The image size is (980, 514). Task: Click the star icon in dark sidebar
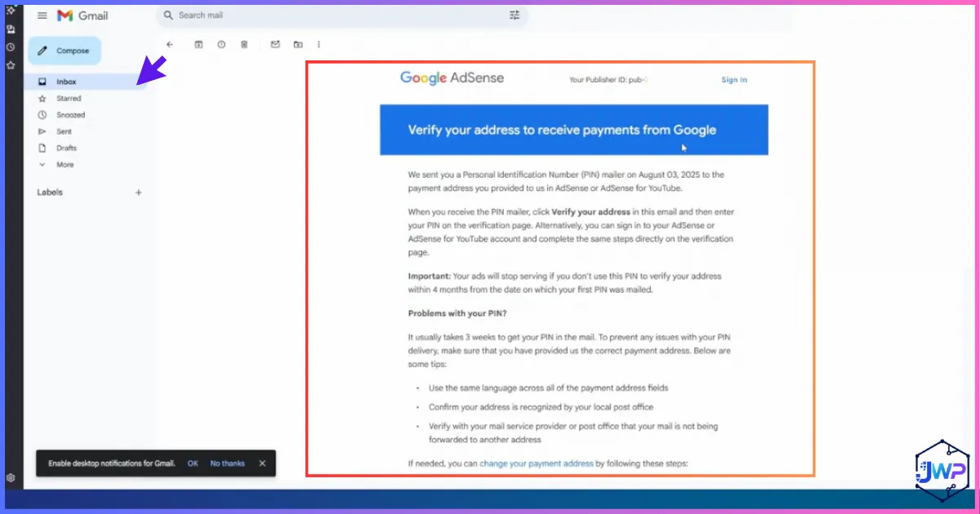[x=11, y=64]
